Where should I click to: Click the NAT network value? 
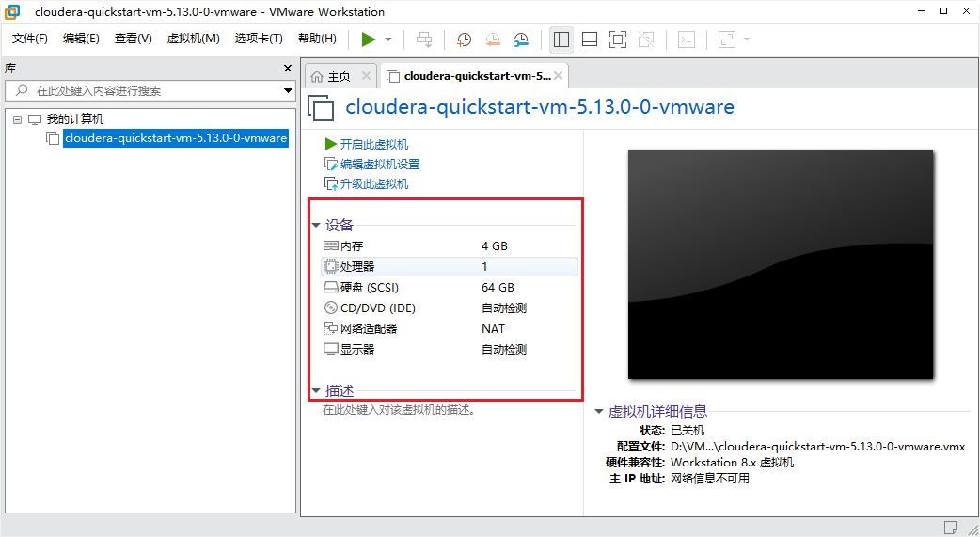[493, 329]
